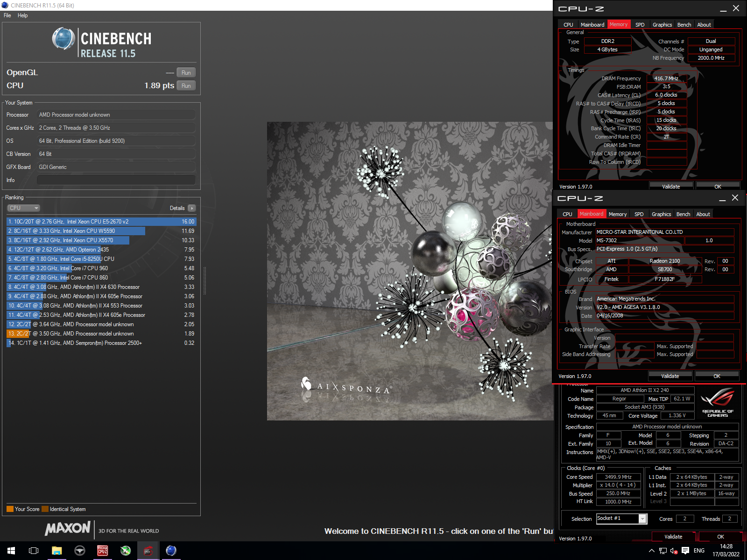The height and width of the screenshot is (560, 747).
Task: Open Graphics tab in top CPU-Z window
Action: tap(662, 25)
